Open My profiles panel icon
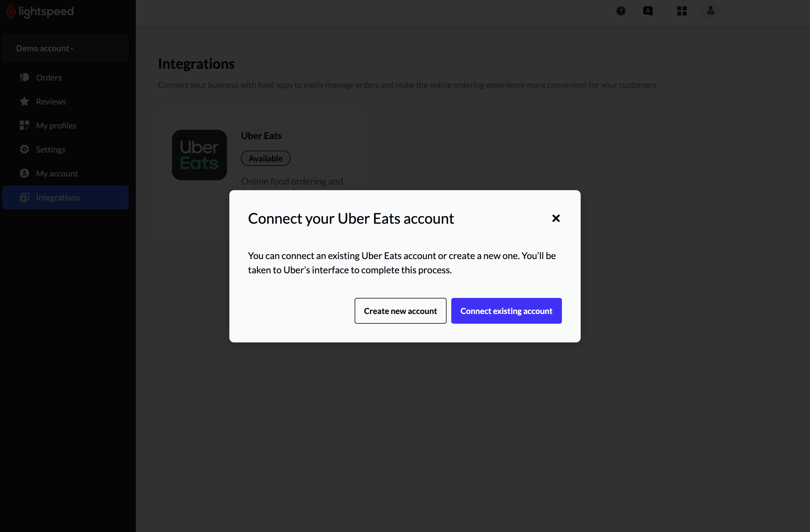The image size is (810, 532). point(24,125)
